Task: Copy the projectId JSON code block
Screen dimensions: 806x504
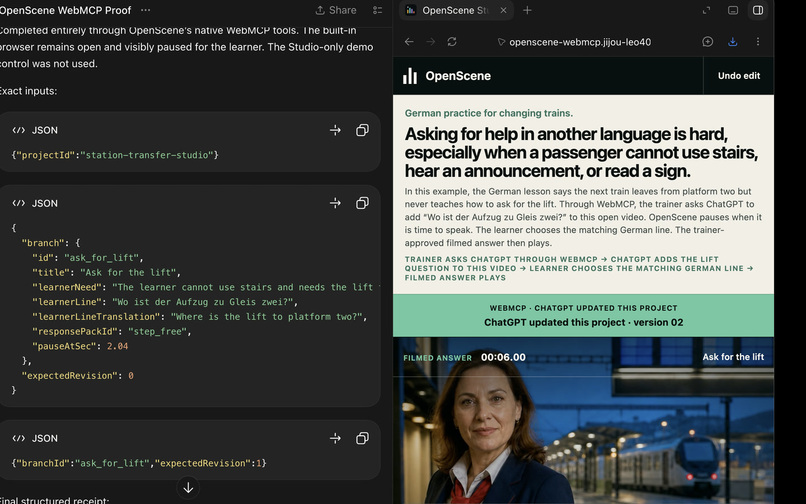Action: [x=362, y=131]
